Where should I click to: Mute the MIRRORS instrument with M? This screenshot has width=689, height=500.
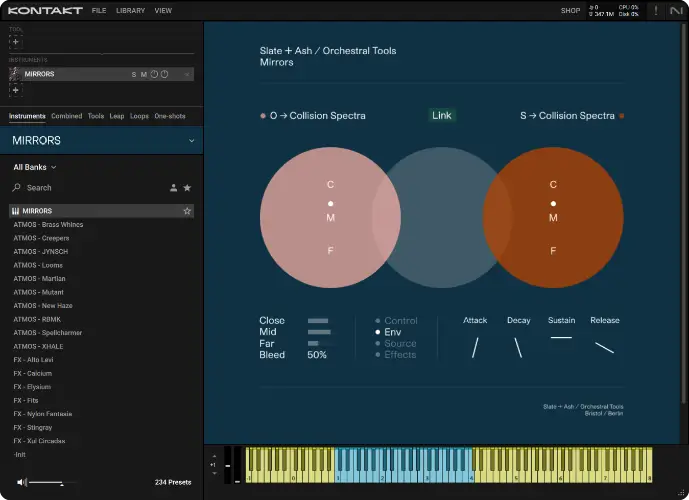(x=143, y=75)
